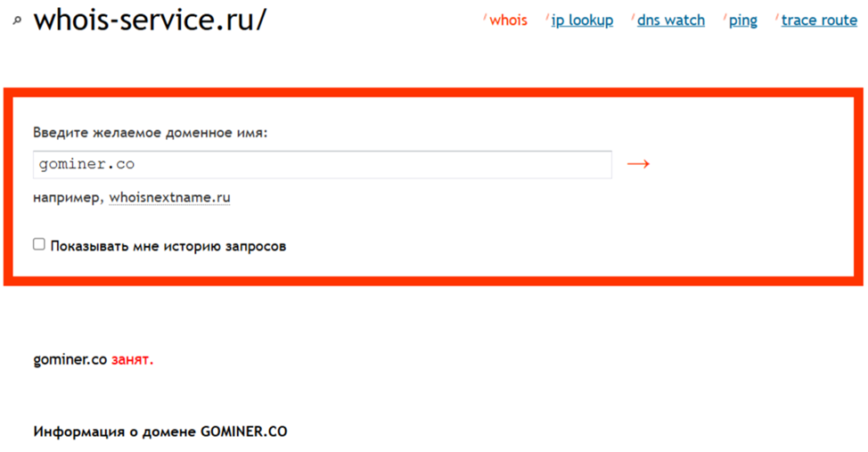Viewport: 868px width, 452px height.
Task: Submit the lookup with the red arrow
Action: (x=638, y=164)
